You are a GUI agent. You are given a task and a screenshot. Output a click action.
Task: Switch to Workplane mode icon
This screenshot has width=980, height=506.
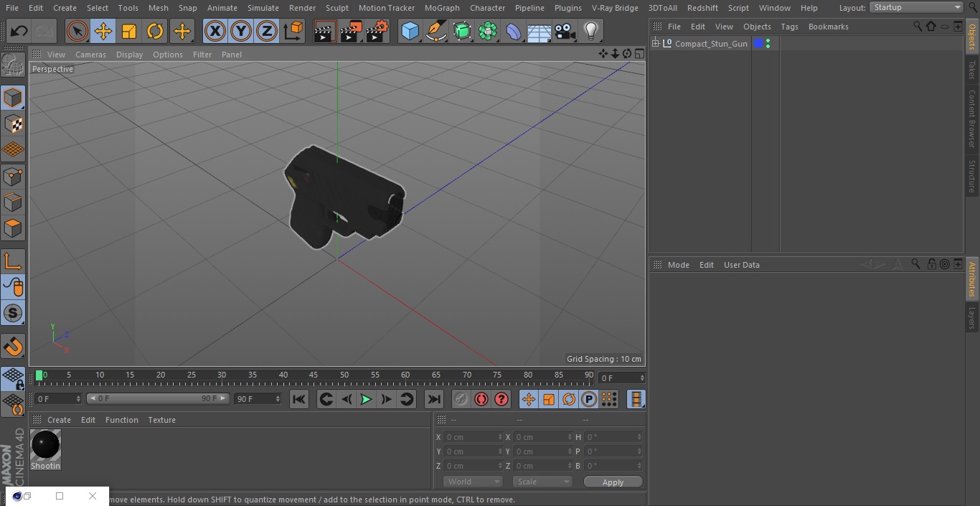pos(13,150)
